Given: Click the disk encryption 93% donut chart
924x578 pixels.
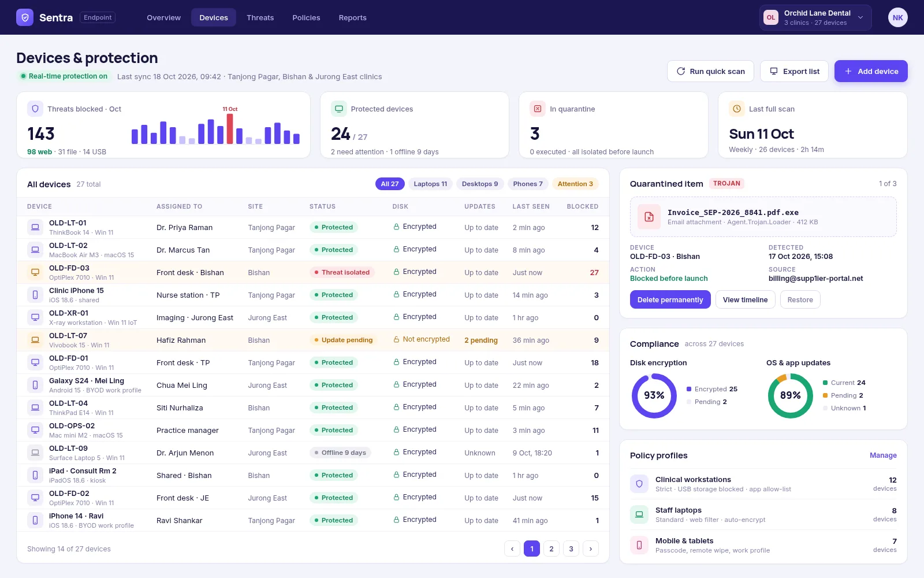Looking at the screenshot, I should 654,395.
